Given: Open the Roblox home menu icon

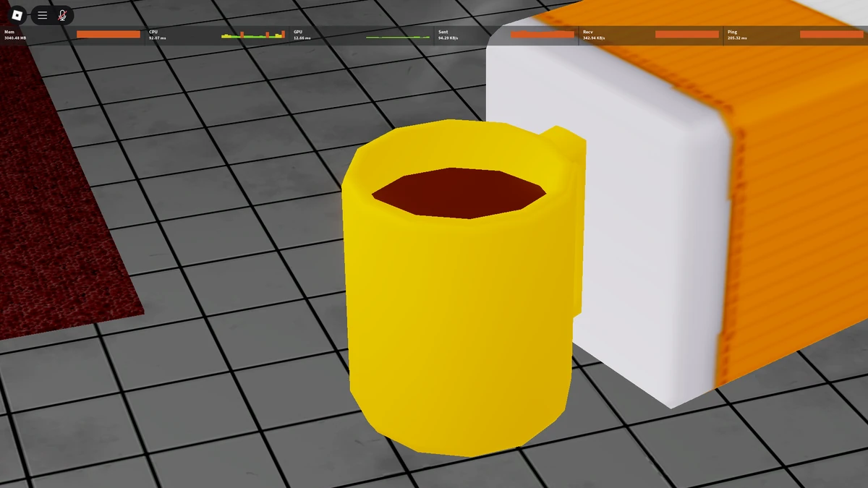Looking at the screenshot, I should 16,15.
